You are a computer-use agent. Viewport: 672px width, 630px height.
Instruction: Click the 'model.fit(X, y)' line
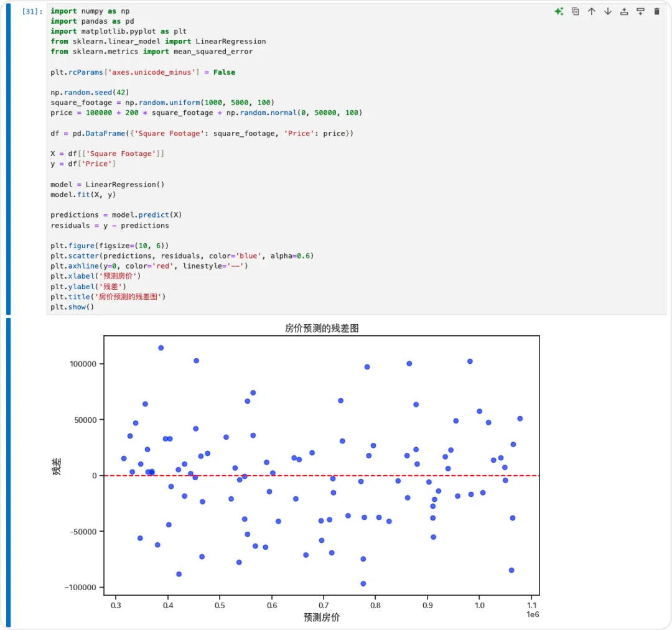click(83, 195)
